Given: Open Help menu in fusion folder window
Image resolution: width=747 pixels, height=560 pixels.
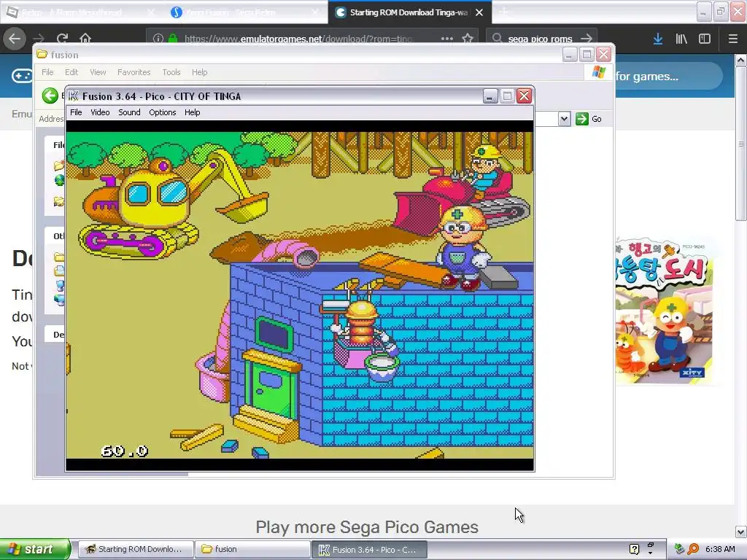Looking at the screenshot, I should [200, 72].
